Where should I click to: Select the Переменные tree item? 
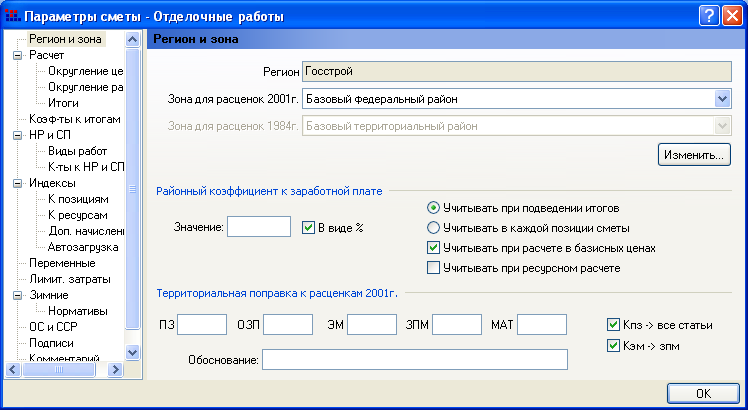pos(62,263)
